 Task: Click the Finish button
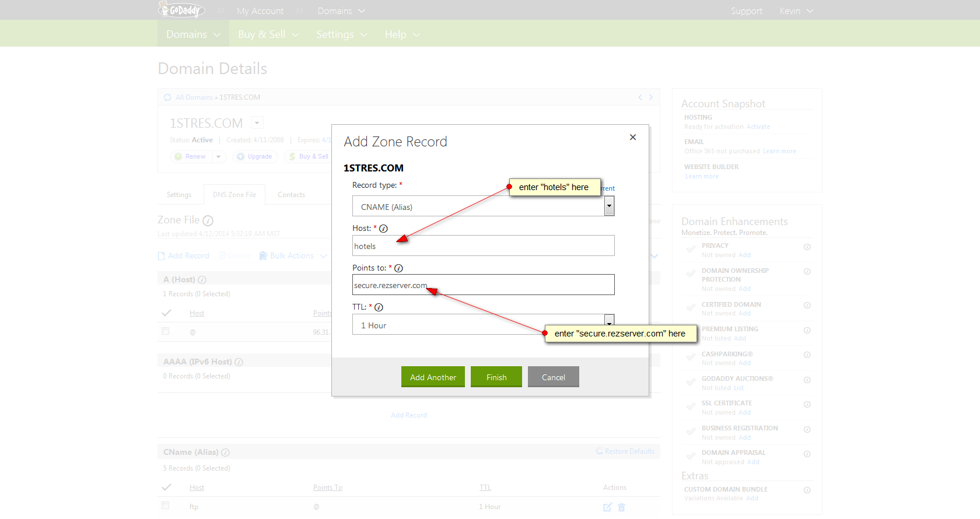pos(496,377)
